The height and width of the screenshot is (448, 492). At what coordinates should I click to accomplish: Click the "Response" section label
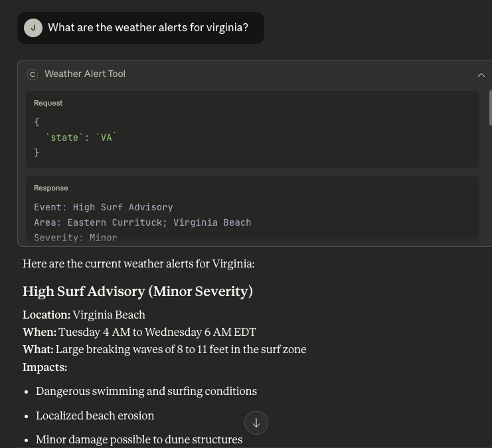pyautogui.click(x=51, y=188)
